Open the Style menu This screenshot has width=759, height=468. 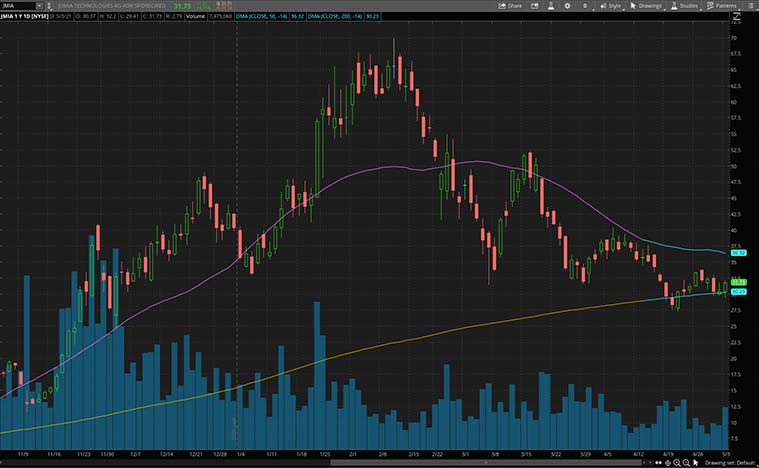[610, 6]
